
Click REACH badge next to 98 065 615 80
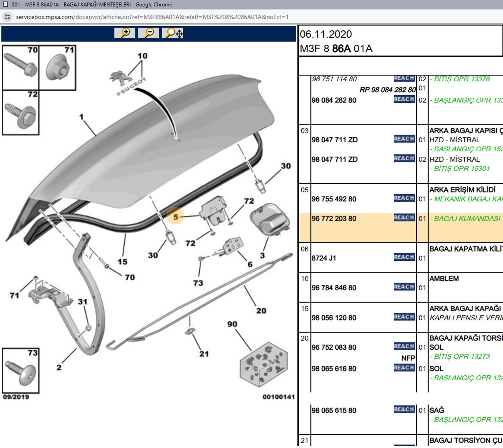pos(404,409)
